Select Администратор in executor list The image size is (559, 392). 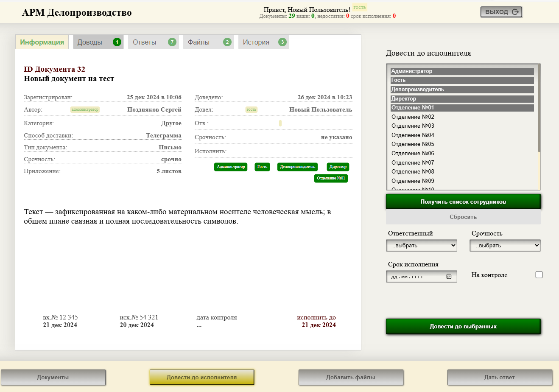point(462,71)
